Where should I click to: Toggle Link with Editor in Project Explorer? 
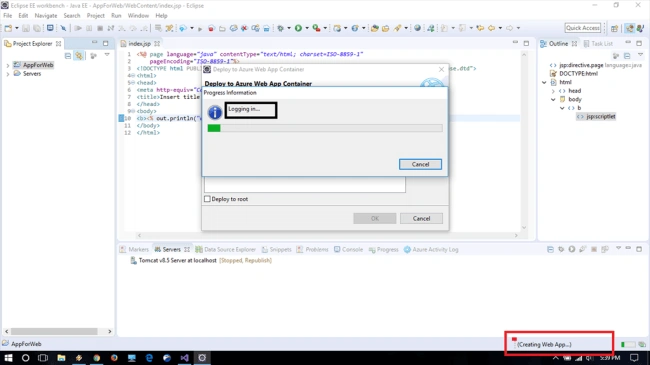tap(79, 56)
